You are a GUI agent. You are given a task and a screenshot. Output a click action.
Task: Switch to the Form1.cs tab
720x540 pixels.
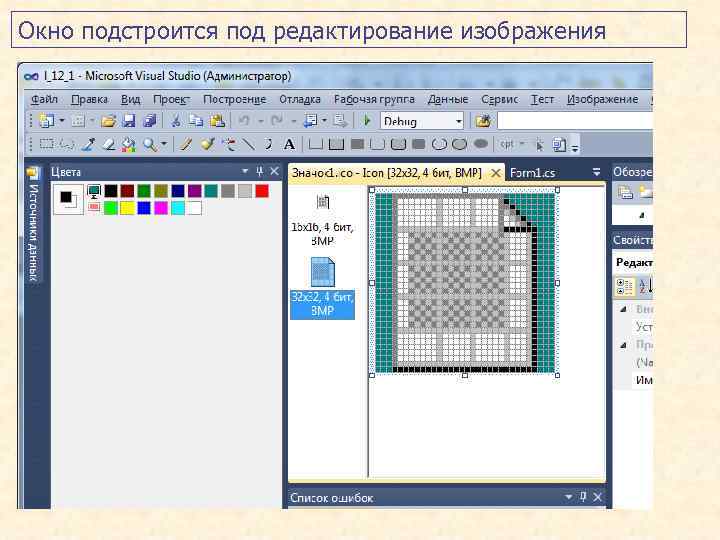pos(532,173)
